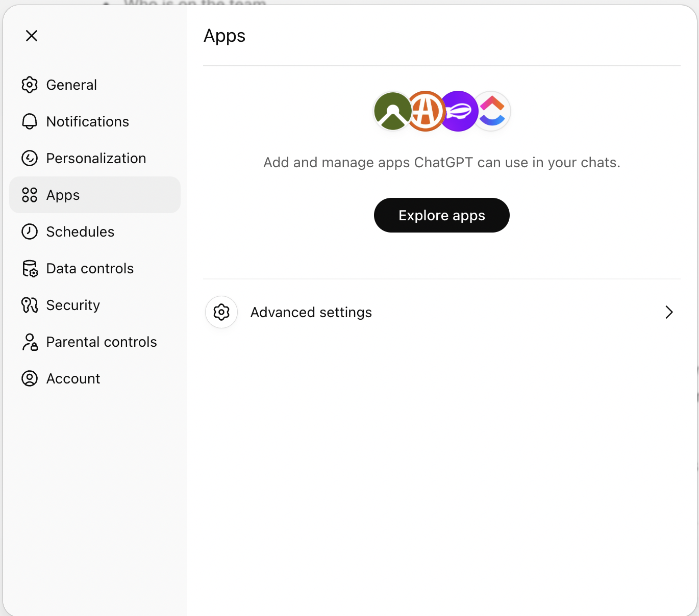Image resolution: width=699 pixels, height=616 pixels.
Task: Open the ClickUp app icon
Action: pos(491,111)
